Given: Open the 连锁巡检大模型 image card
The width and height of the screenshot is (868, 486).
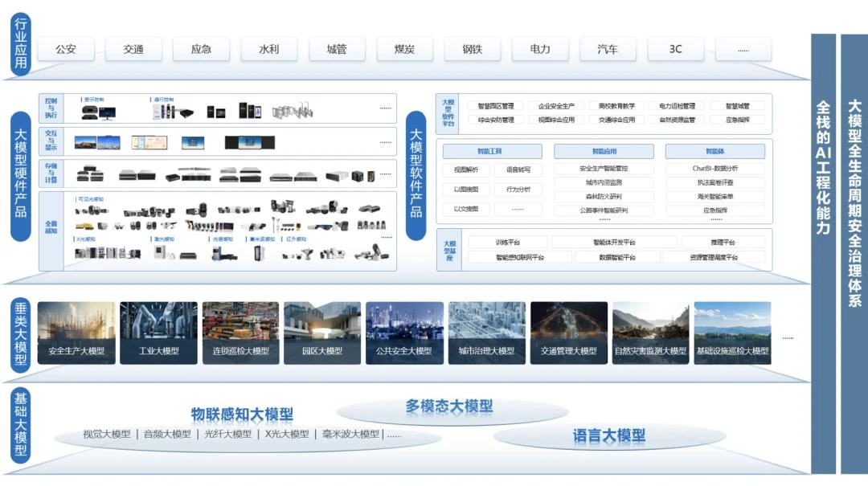Looking at the screenshot, I should 241,333.
